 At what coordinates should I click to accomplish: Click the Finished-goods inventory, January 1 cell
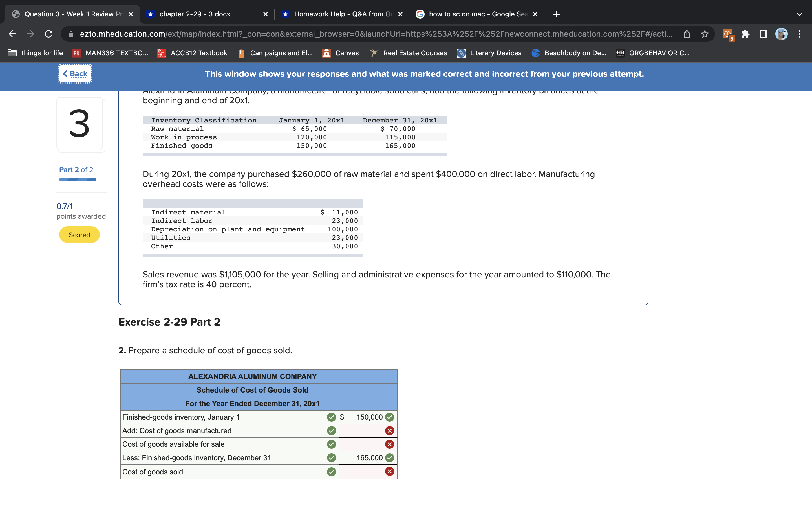(x=230, y=417)
